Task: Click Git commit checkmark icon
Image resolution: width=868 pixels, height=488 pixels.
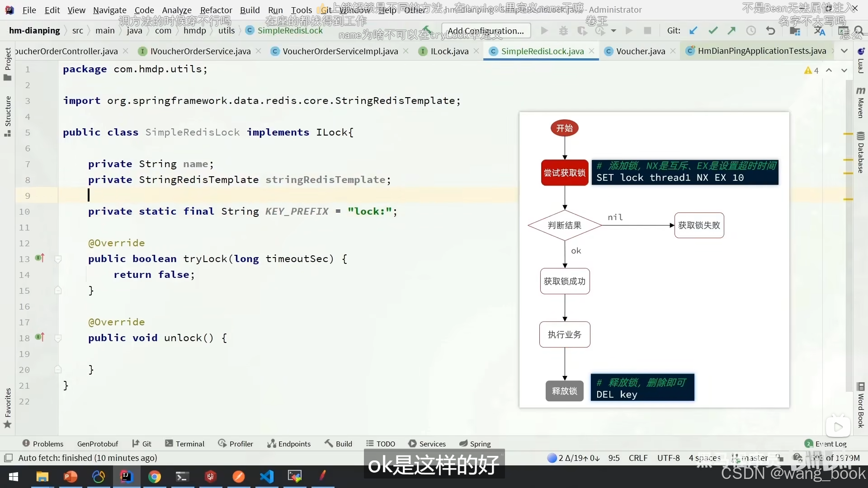Action: coord(713,31)
